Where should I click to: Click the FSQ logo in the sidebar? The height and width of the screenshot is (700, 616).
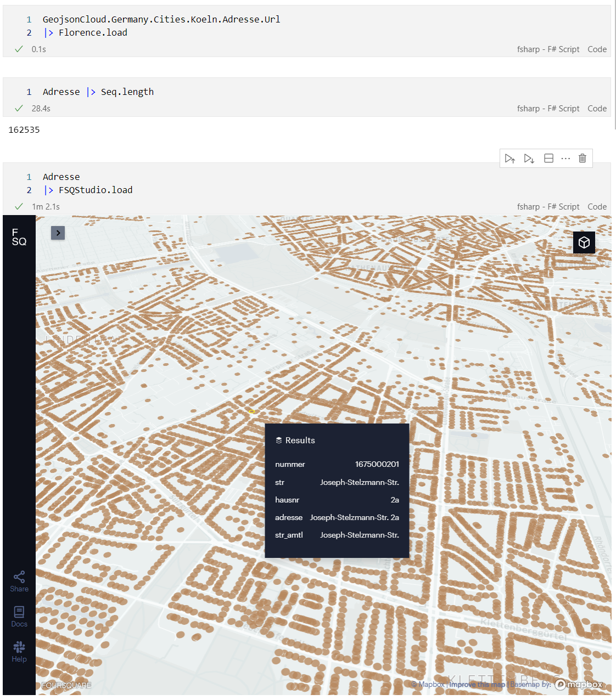pos(19,237)
